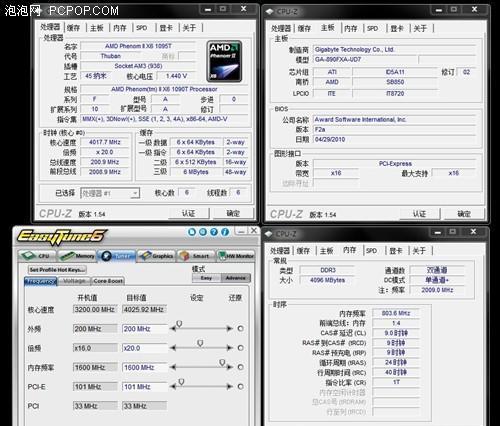Switch to the CPU tab in EasyTune6
The width and height of the screenshot is (500, 426).
(x=37, y=256)
